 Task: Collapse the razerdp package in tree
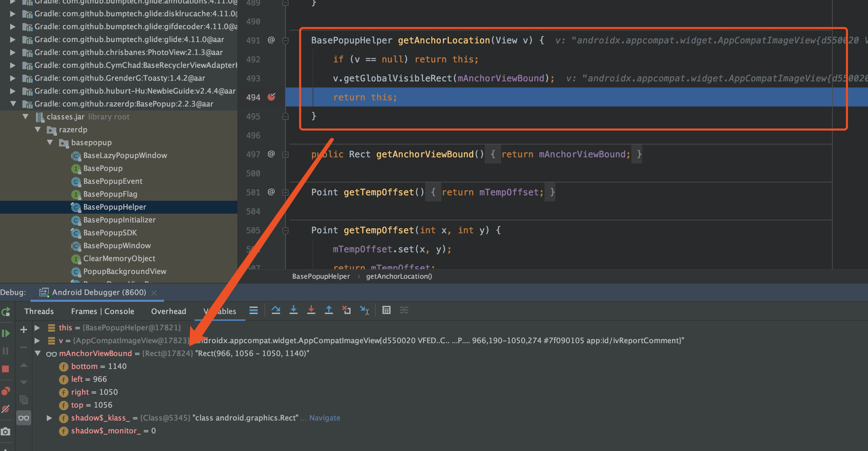[37, 130]
